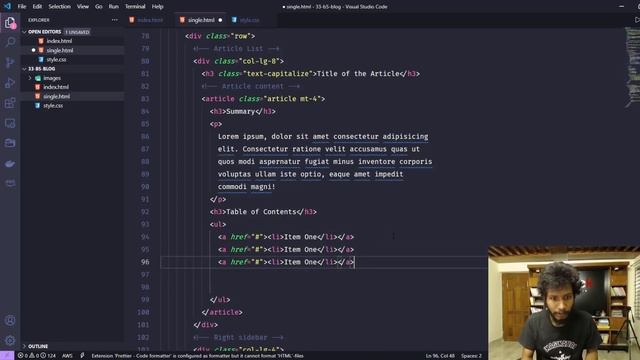Click the Prettier formatter warning message in status bar
This screenshot has height=360, width=640.
[197, 356]
